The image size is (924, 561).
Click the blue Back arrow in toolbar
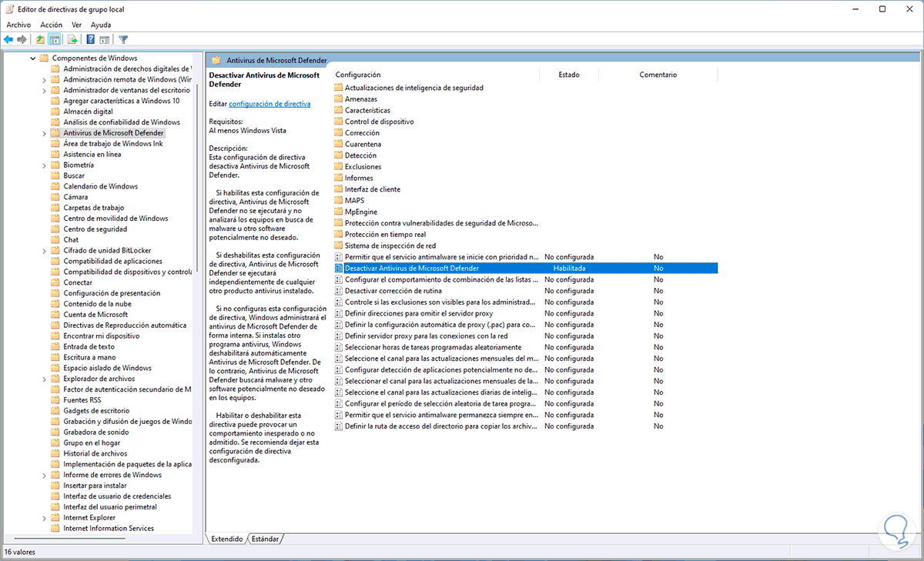click(8, 39)
